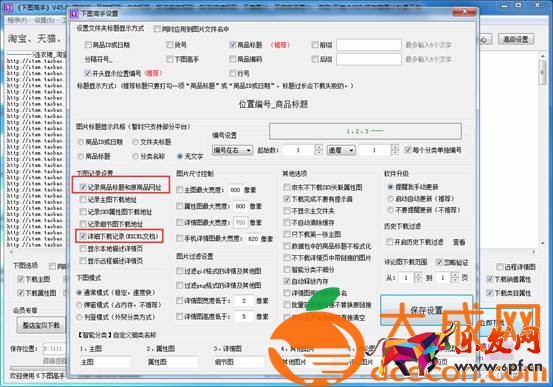Viewport: 553px width, 387px height.
Task: Uncheck the 商品标题 (推荐) folder-title checkbox
Action: click(x=232, y=45)
